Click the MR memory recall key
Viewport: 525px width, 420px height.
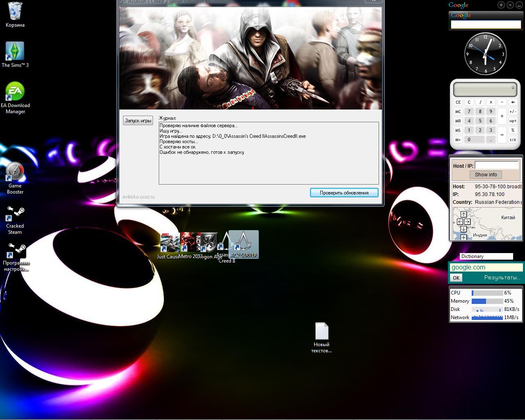(x=458, y=121)
